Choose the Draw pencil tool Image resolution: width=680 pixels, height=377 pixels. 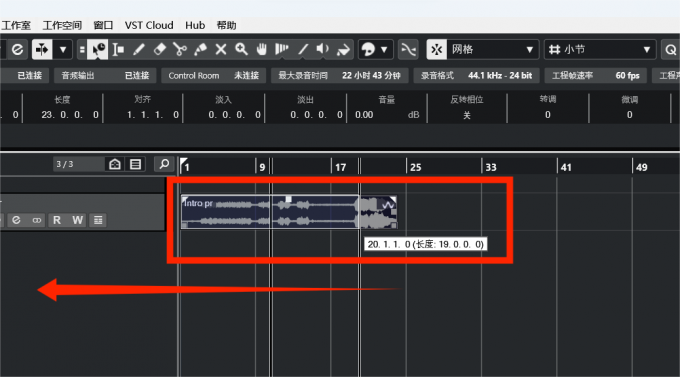coord(139,49)
